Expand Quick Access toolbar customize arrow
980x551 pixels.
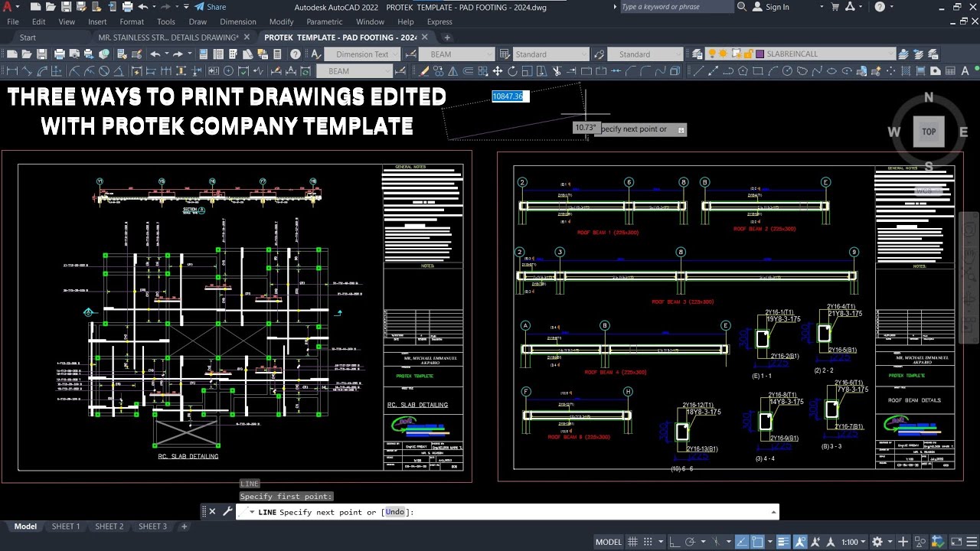(186, 7)
